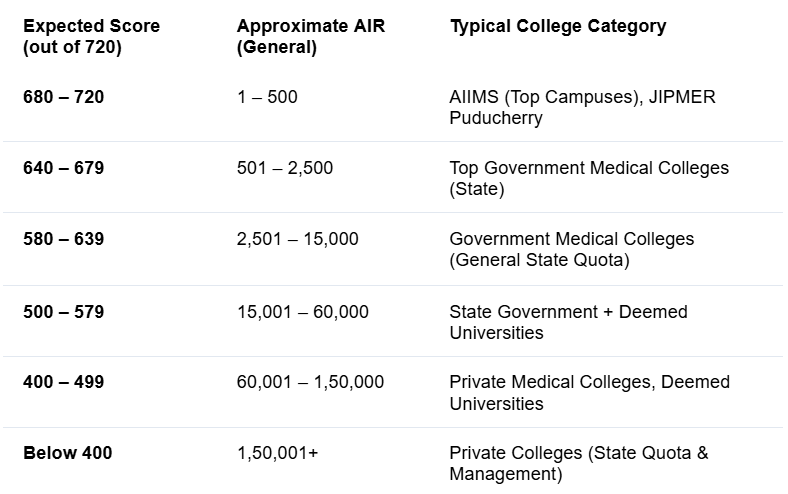Click "State Government + Deemed Universities" cell

(568, 321)
